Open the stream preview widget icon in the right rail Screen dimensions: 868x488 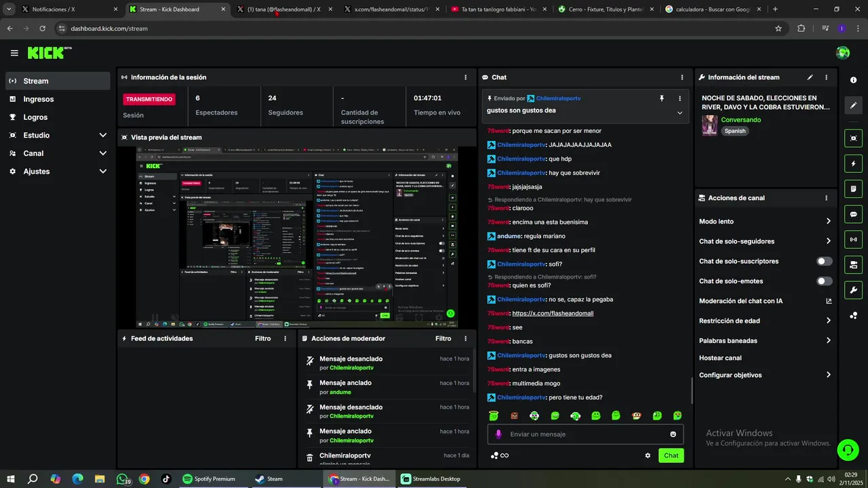[853, 138]
